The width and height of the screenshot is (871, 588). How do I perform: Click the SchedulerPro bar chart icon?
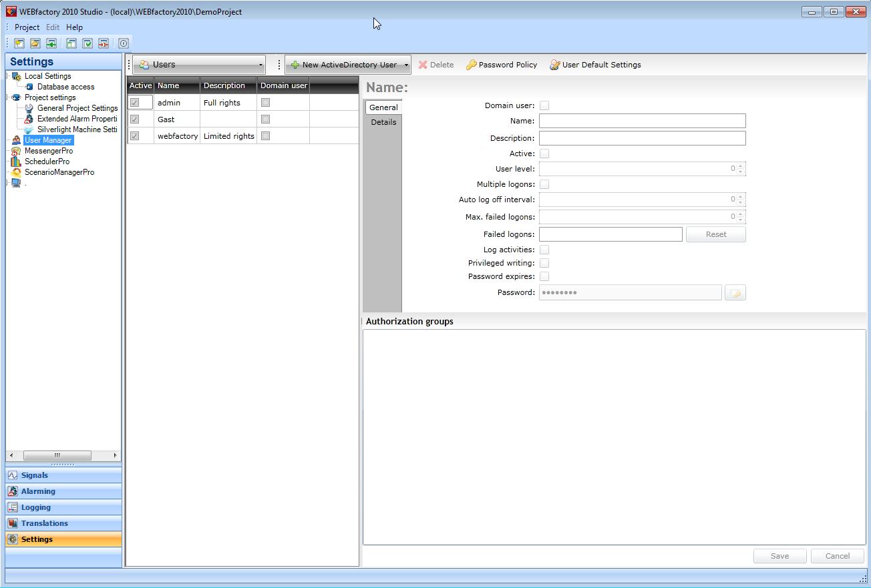pyautogui.click(x=16, y=162)
